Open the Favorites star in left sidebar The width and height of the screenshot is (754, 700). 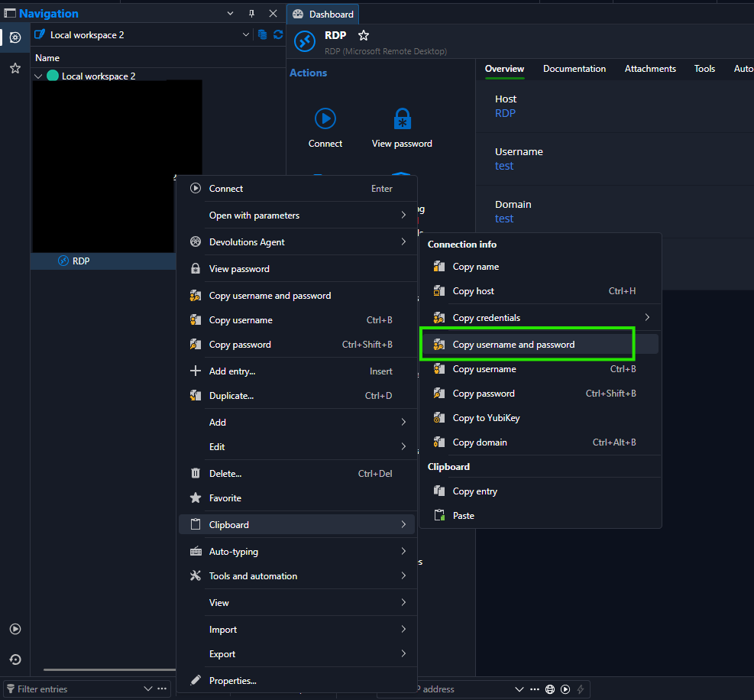(15, 68)
